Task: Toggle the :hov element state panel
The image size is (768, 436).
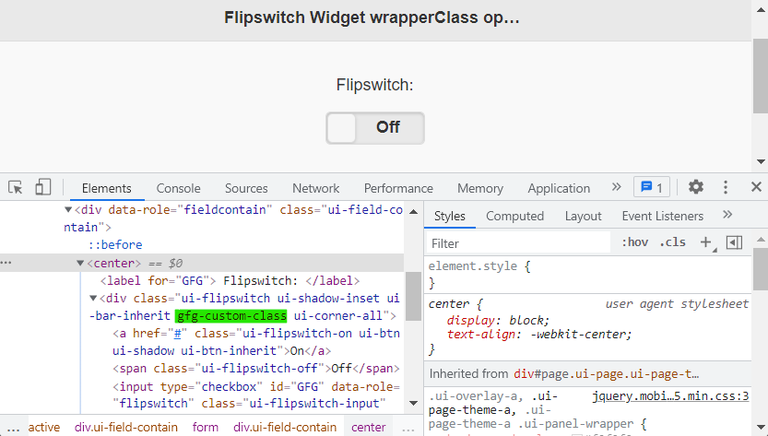Action: point(635,242)
